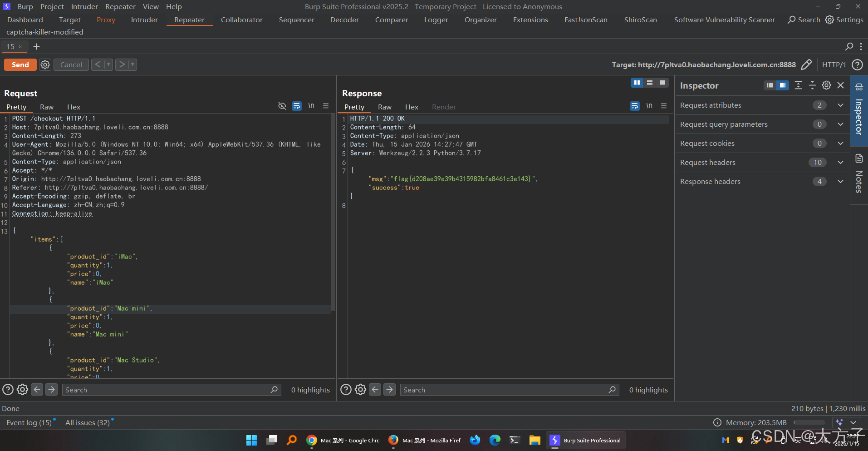Screen dimensions: 868x451
Task: Open the forward history dropdown arrow
Action: (132, 64)
